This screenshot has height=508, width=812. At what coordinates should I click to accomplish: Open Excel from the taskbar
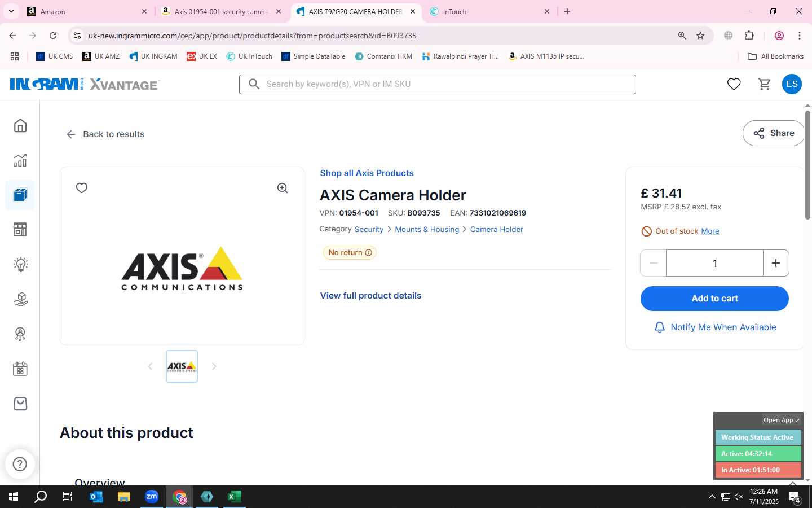coord(234,497)
